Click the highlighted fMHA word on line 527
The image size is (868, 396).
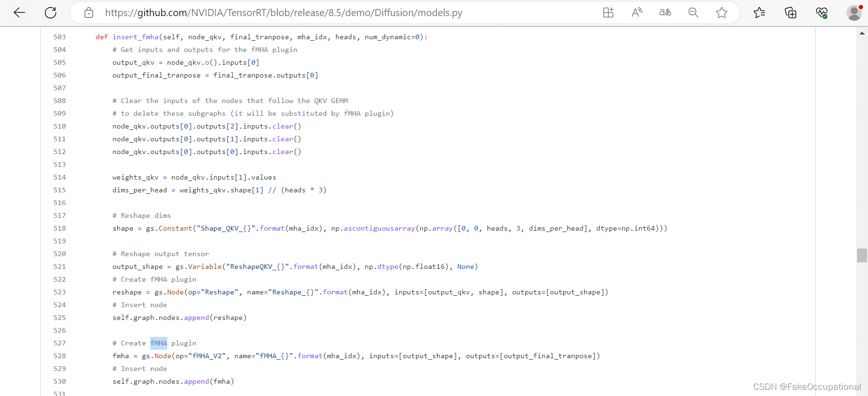159,343
